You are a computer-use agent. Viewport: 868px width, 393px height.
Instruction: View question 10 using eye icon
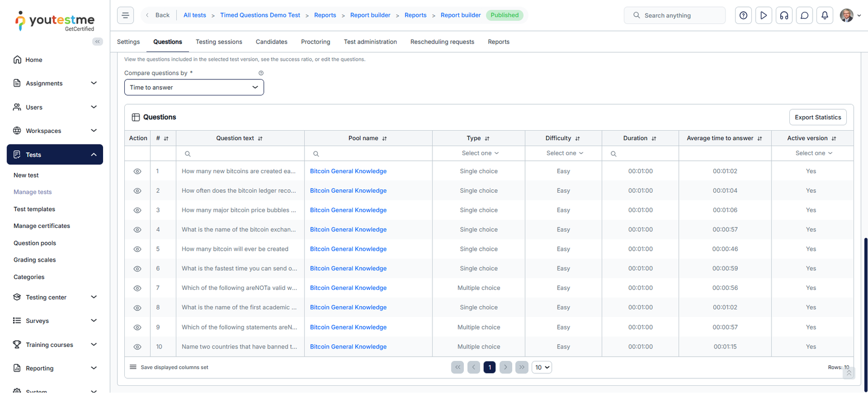(x=137, y=347)
